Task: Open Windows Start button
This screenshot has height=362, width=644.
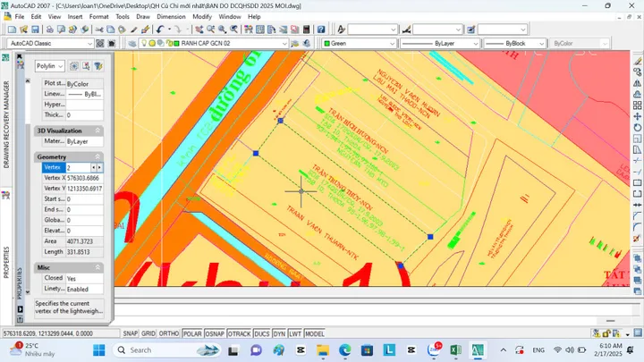Action: [99, 350]
